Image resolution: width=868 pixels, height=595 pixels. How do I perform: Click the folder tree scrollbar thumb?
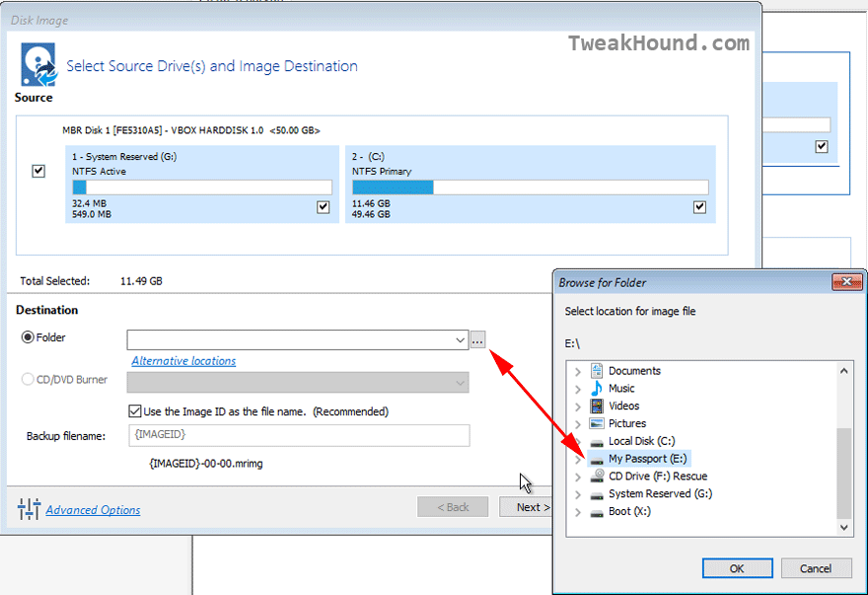click(x=843, y=473)
